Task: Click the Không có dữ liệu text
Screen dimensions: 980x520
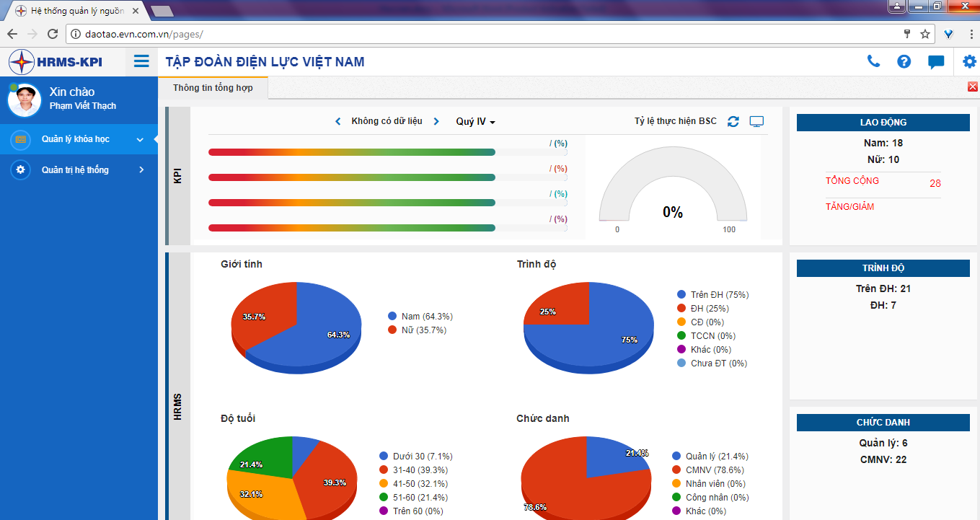Action: pos(387,121)
